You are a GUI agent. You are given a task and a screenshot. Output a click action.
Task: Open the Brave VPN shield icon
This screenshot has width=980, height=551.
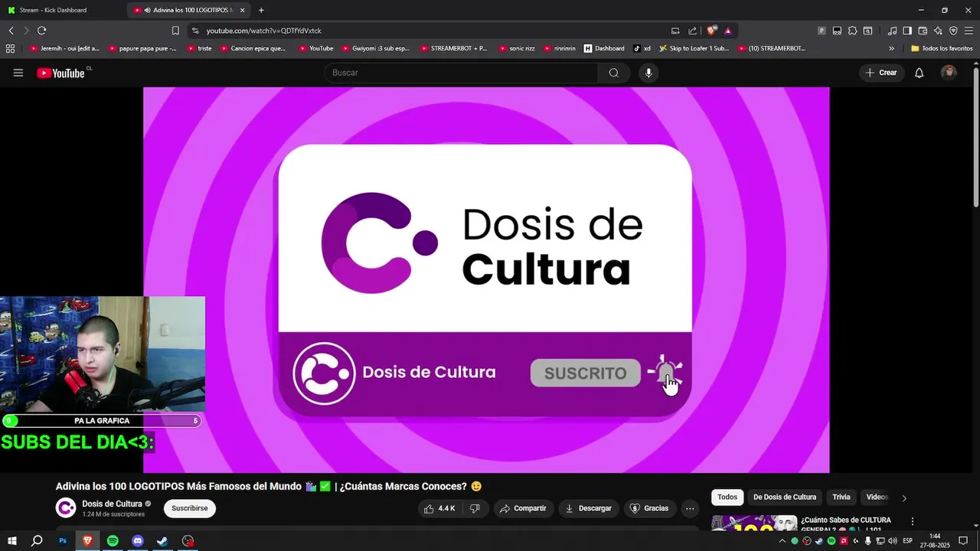coord(953,31)
